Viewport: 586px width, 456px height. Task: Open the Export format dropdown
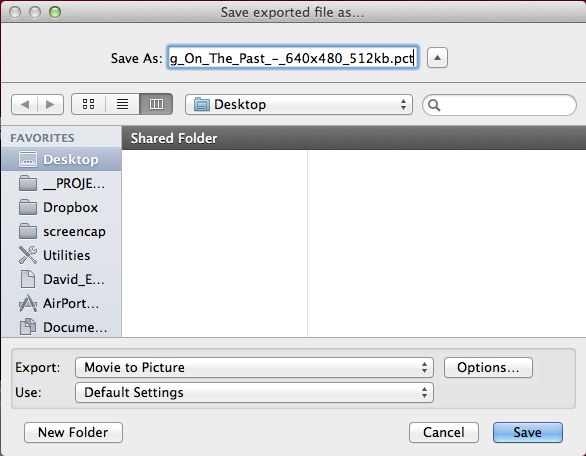(254, 367)
